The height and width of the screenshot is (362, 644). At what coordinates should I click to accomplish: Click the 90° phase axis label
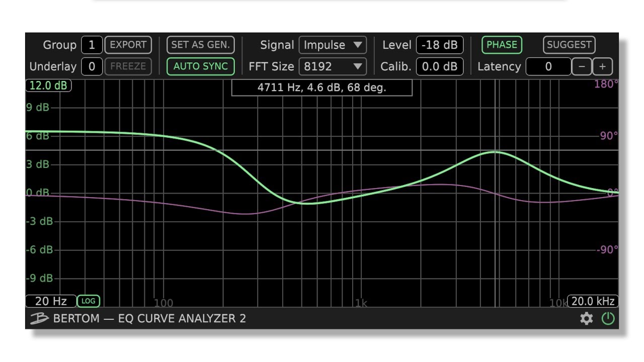click(x=609, y=136)
